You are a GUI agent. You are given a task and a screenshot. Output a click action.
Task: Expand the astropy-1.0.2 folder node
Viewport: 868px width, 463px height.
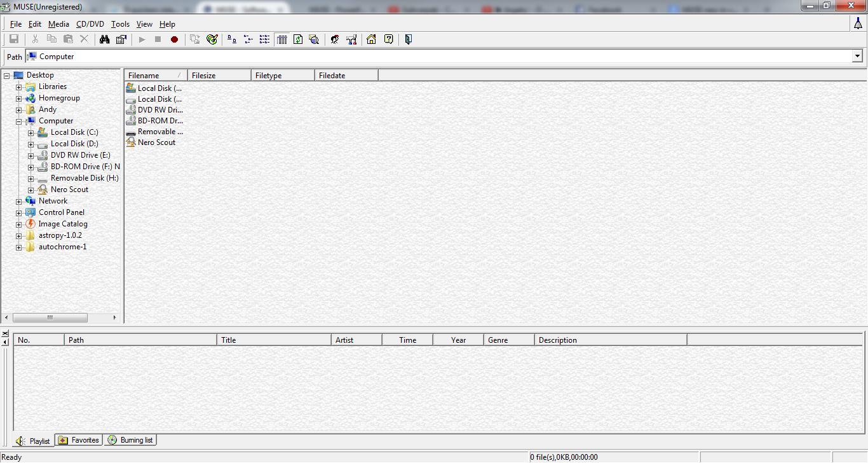tap(19, 235)
